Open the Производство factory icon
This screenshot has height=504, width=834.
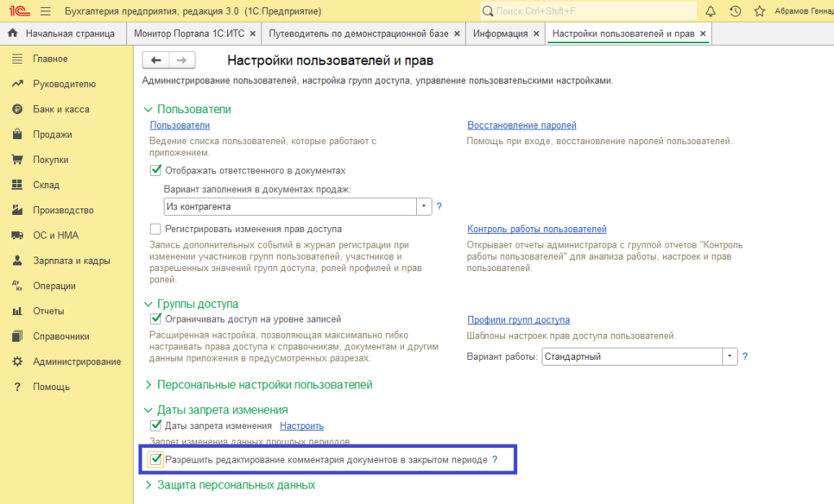(x=18, y=210)
